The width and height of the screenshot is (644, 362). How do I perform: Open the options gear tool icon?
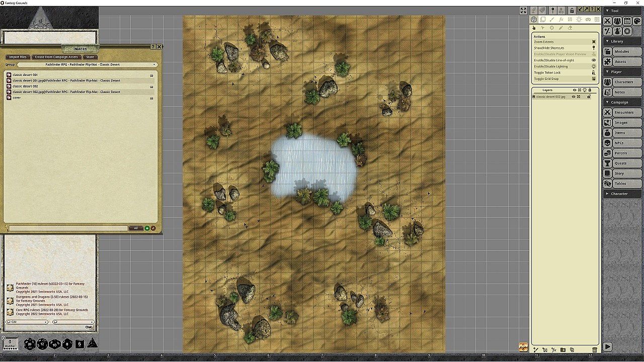(627, 31)
